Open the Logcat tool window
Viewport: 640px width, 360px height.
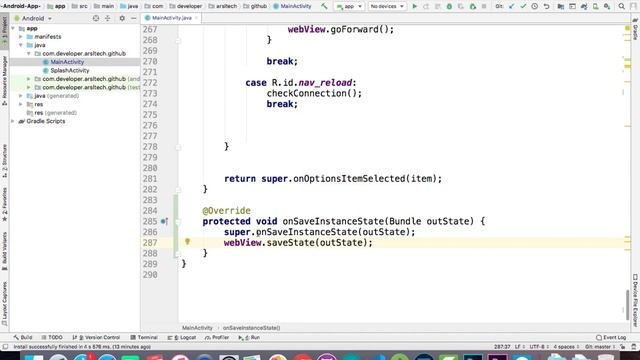(x=182, y=338)
